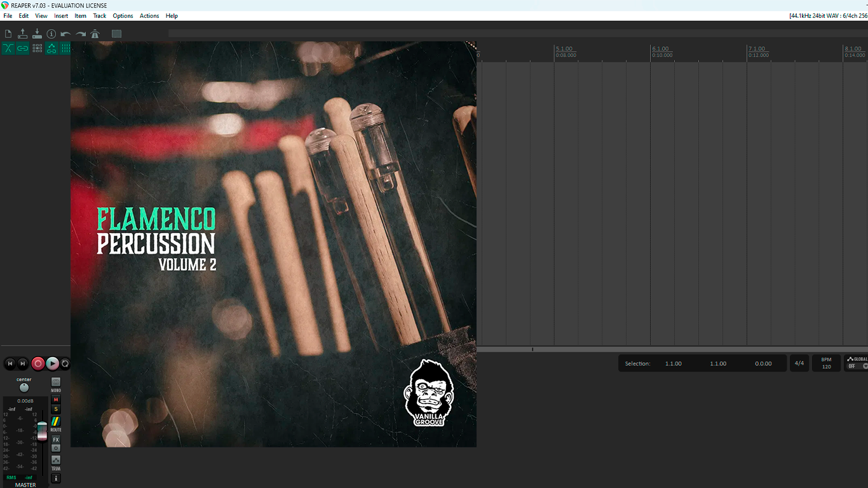868x488 pixels.
Task: Click the horizontal scrollbar below the arrange view
Action: click(x=672, y=349)
